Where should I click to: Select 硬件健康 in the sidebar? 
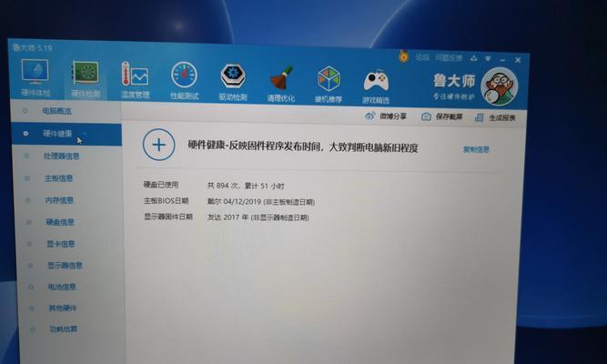[66, 134]
